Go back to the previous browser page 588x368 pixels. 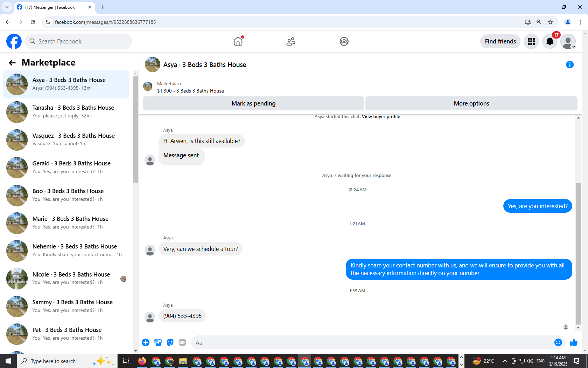pos(8,22)
